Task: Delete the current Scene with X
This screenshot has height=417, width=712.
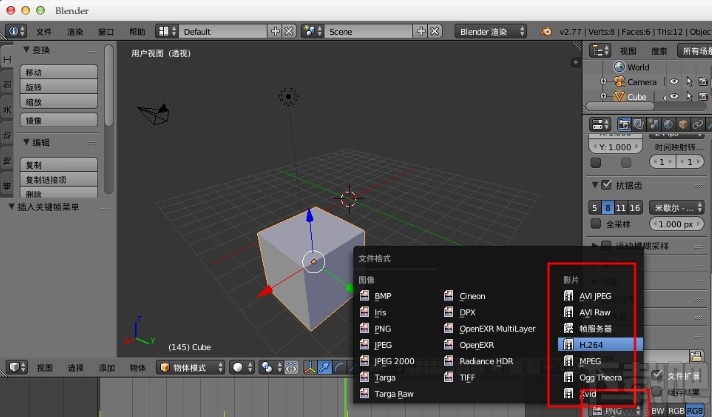Action: (x=435, y=31)
